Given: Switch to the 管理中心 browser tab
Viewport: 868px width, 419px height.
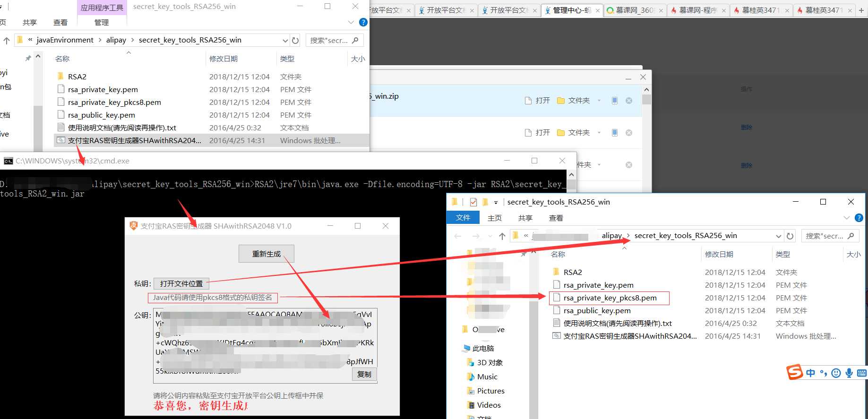Looking at the screenshot, I should click(x=571, y=10).
